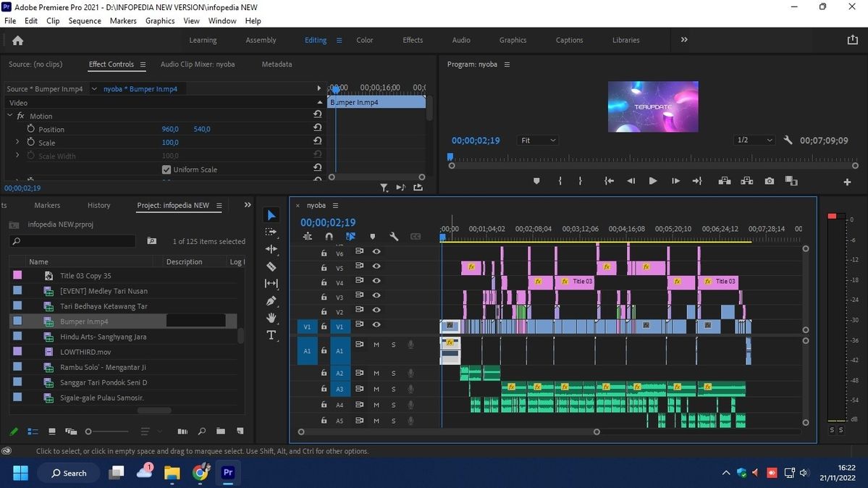
Task: Step forward one frame
Action: pyautogui.click(x=675, y=181)
